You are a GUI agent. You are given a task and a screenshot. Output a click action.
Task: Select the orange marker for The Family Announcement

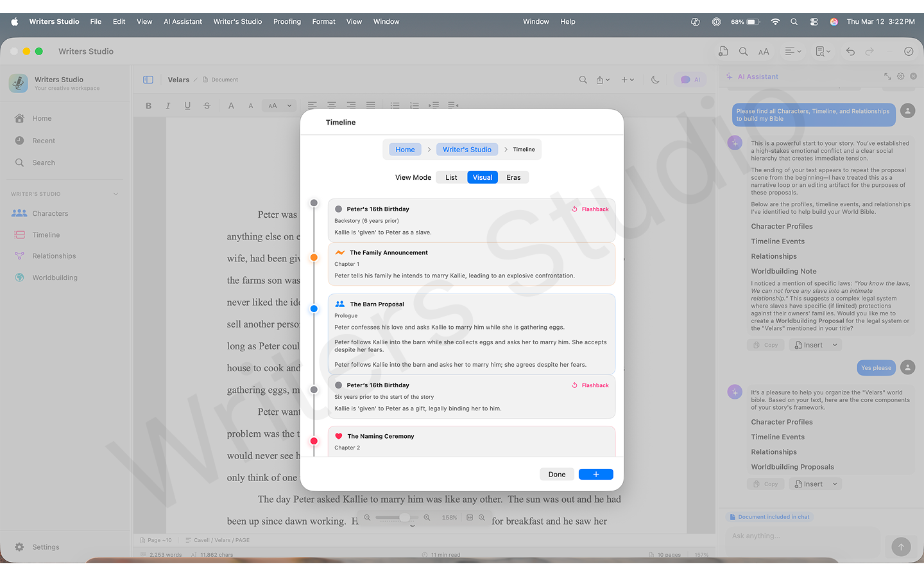coord(314,258)
